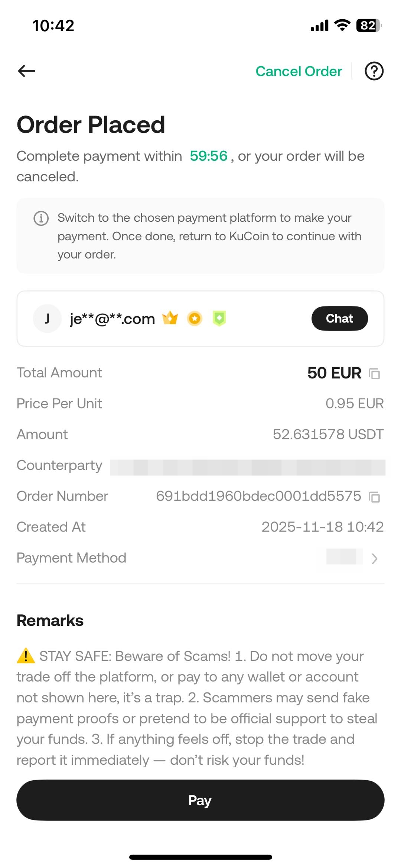The width and height of the screenshot is (401, 868).
Task: Copy the Total Amount value
Action: [374, 373]
